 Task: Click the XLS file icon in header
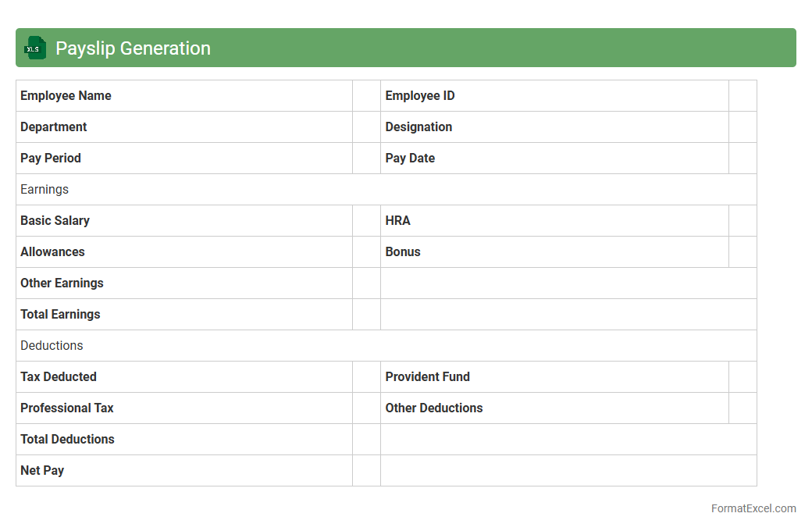(x=35, y=48)
